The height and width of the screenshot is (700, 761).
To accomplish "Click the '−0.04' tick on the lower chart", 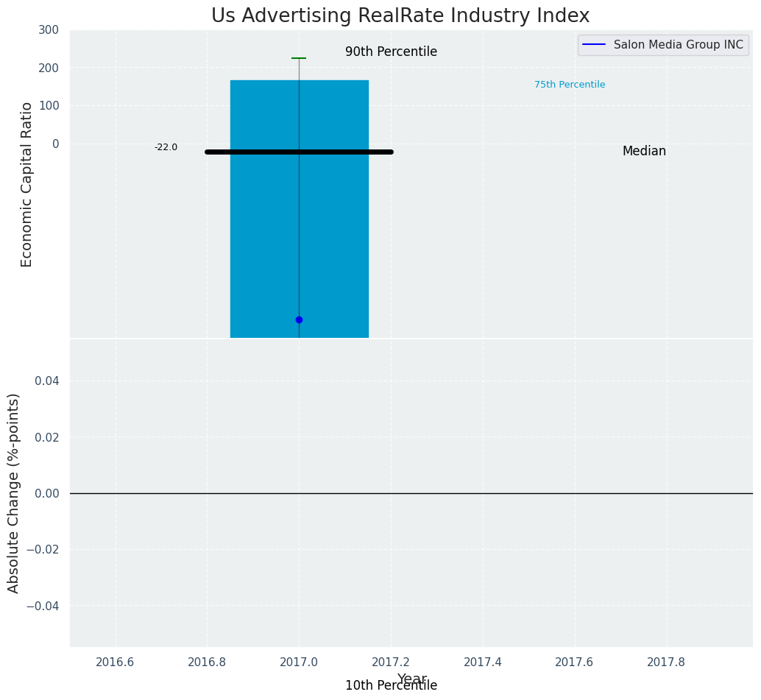I will tap(43, 607).
